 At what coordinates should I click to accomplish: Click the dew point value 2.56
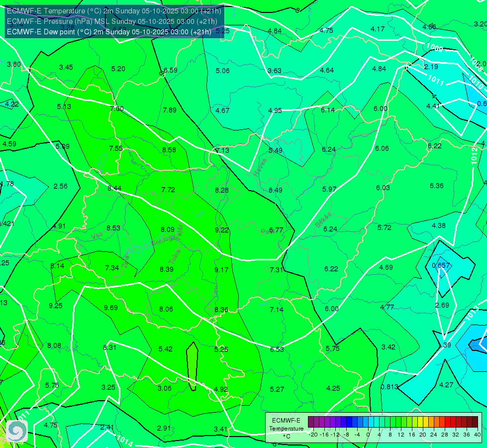coord(61,186)
